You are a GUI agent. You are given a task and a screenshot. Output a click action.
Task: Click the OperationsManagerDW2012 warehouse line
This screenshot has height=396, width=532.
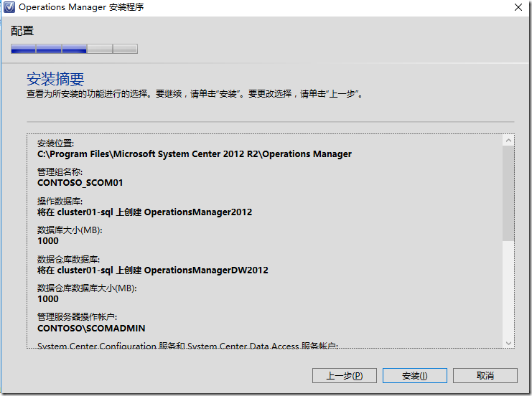point(153,270)
